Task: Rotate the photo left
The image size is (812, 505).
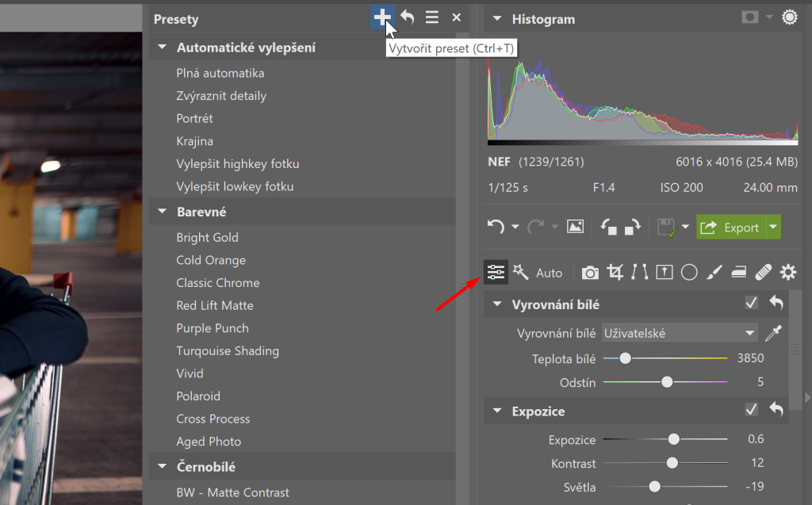Action: point(608,227)
